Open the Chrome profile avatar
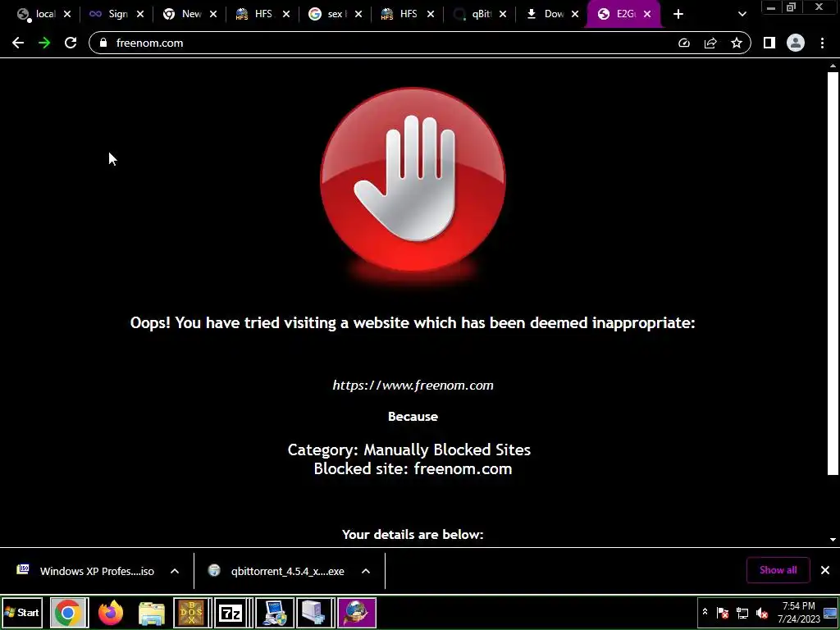This screenshot has width=840, height=630. click(796, 43)
